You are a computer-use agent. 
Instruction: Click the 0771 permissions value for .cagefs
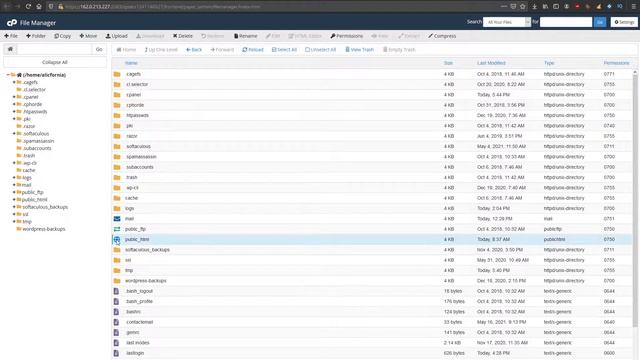point(609,74)
